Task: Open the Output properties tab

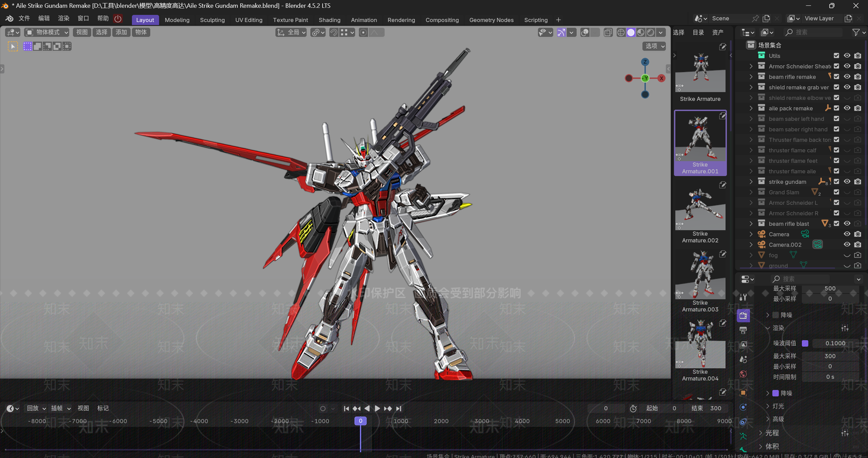Action: (x=743, y=330)
